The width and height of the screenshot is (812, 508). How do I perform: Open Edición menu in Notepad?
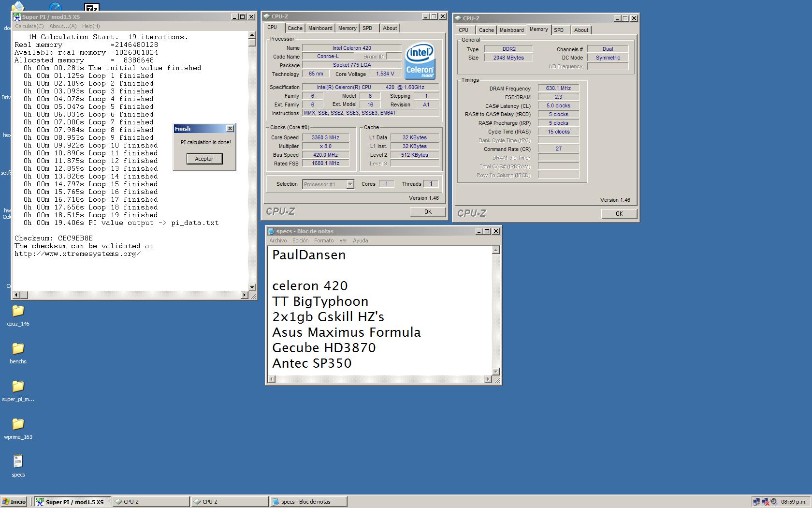pos(300,240)
